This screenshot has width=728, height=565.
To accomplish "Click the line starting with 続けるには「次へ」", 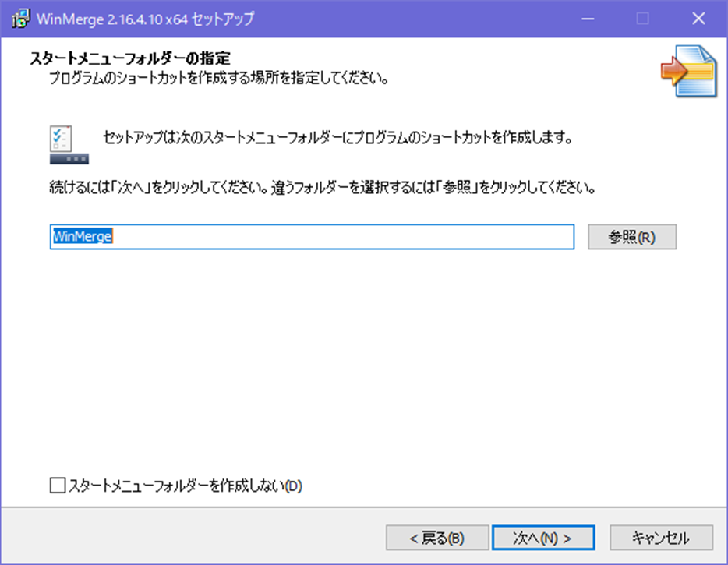I will coord(323,188).
